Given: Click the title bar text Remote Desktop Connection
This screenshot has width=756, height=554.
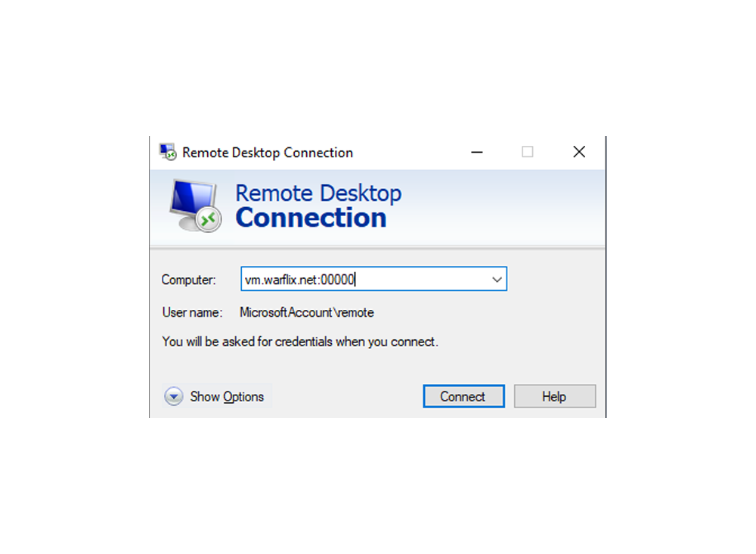Looking at the screenshot, I should (268, 153).
